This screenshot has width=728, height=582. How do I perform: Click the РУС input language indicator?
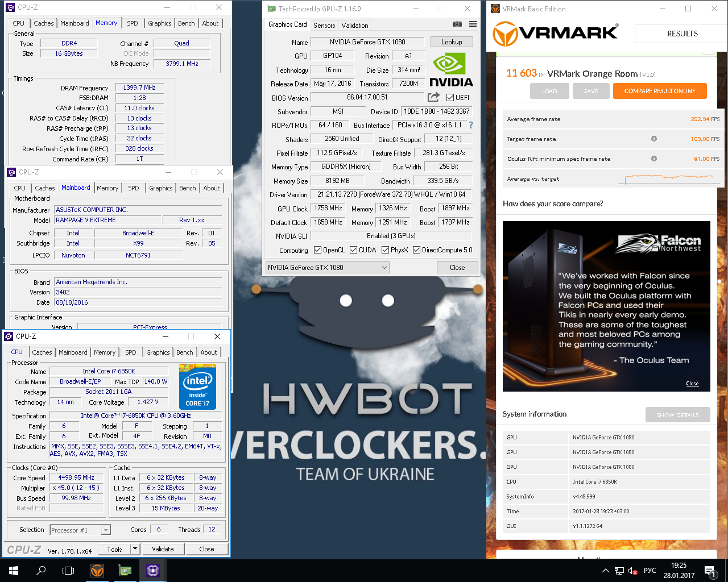pos(650,571)
